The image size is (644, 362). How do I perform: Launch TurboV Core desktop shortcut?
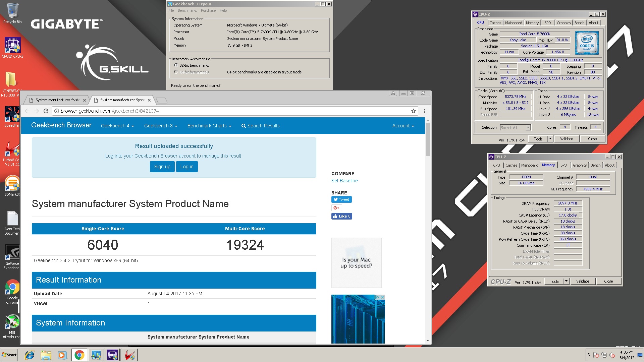11,154
